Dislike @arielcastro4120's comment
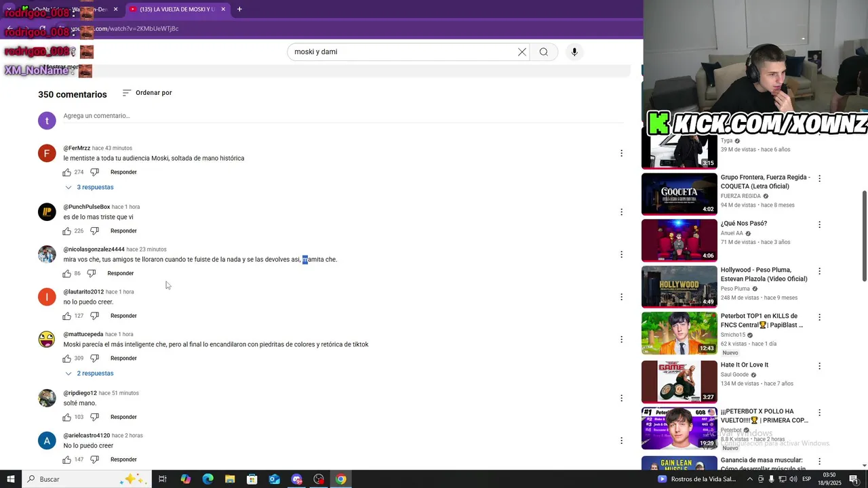 94,460
